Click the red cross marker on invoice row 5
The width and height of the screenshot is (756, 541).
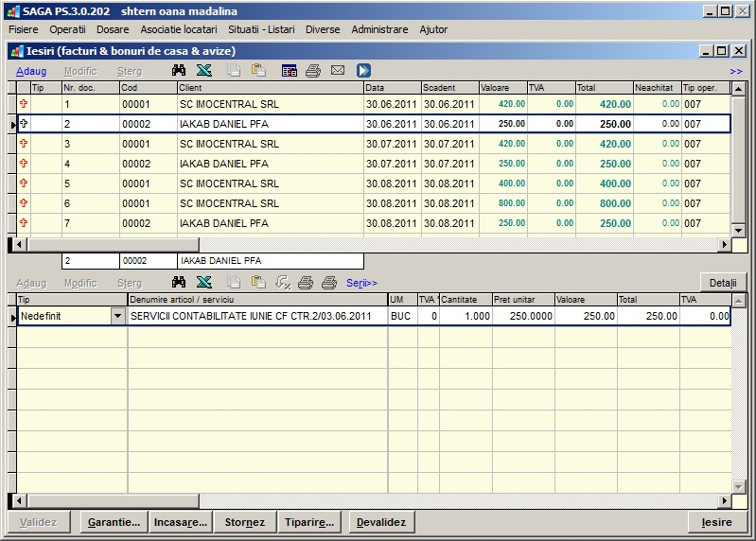(x=23, y=183)
